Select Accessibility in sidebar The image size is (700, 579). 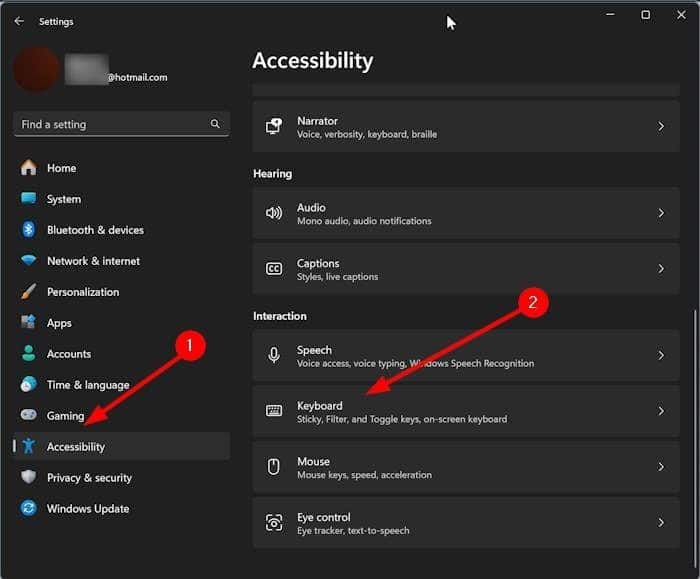click(121, 446)
